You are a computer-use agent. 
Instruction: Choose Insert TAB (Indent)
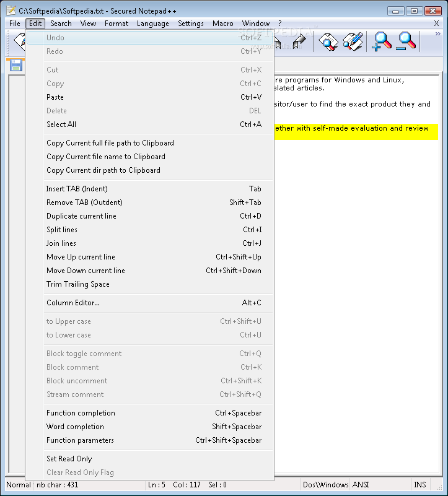coord(149,189)
